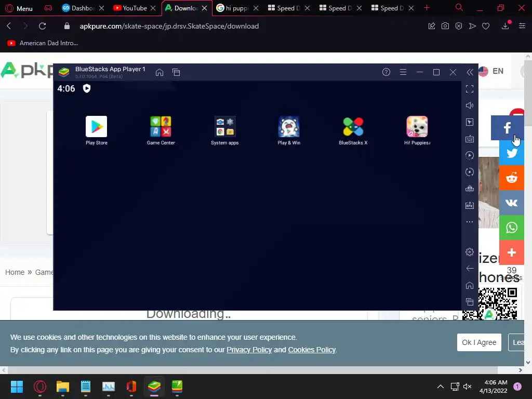
Task: Open the Hi! Puppies app
Action: tap(417, 130)
